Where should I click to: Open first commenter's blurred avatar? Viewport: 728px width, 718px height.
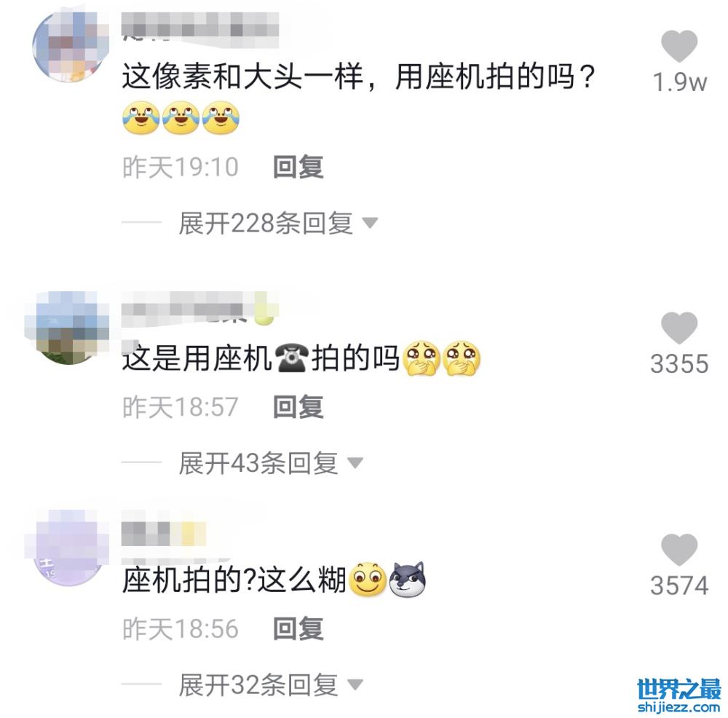click(x=71, y=47)
